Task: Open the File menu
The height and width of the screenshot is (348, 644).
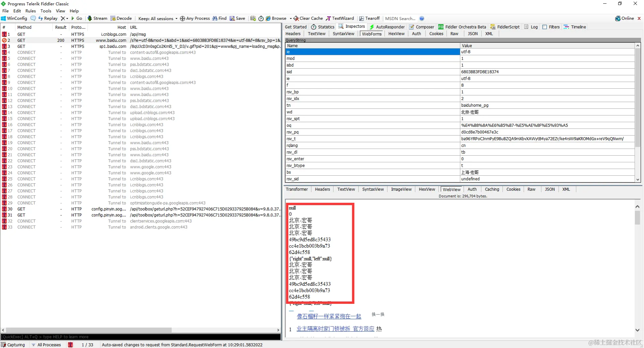Action: [x=6, y=11]
